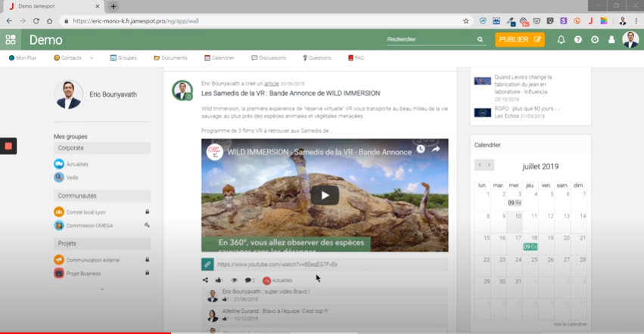Click the user silhouette icon in header
The width and height of the screenshot is (644, 334).
point(611,39)
